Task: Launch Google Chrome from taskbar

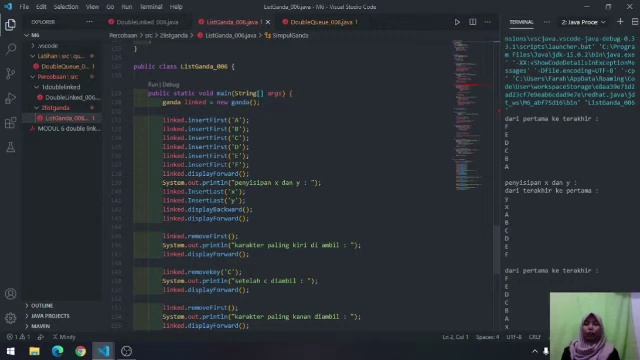Action: [80, 351]
